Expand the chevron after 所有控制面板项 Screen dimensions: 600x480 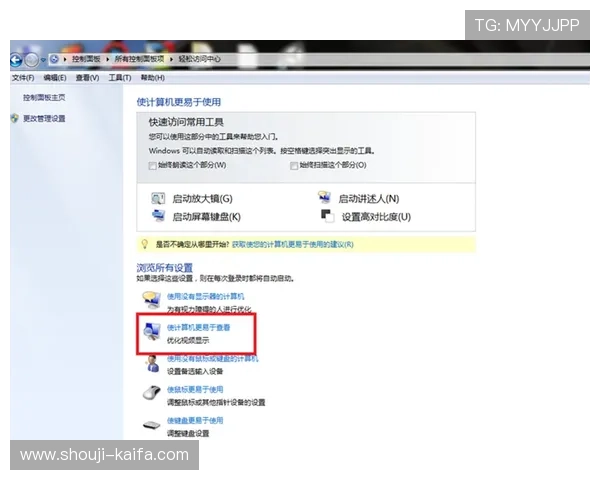click(x=171, y=59)
